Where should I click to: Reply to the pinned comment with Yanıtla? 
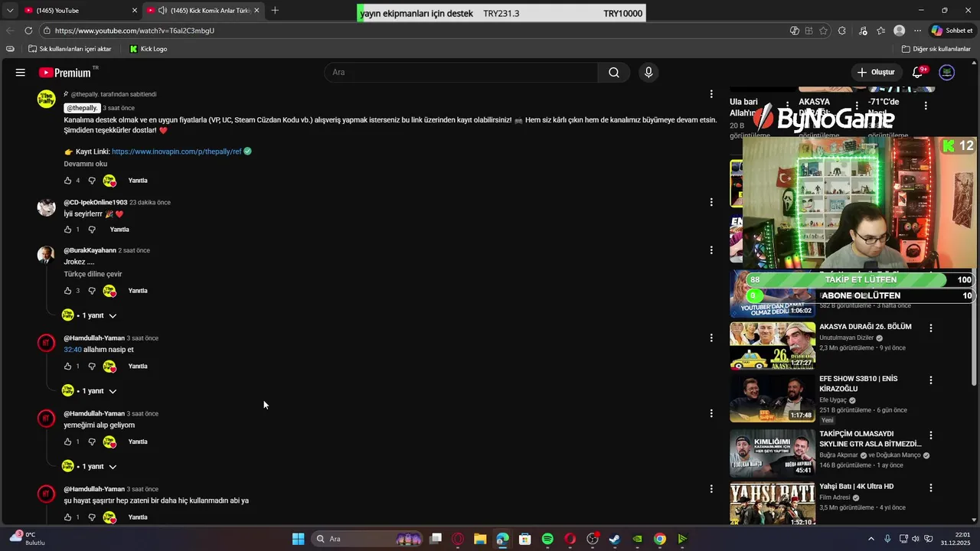pyautogui.click(x=138, y=181)
